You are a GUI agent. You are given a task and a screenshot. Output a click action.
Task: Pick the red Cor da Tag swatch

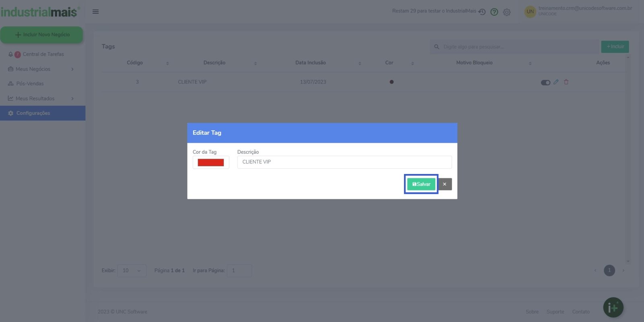[x=211, y=163]
